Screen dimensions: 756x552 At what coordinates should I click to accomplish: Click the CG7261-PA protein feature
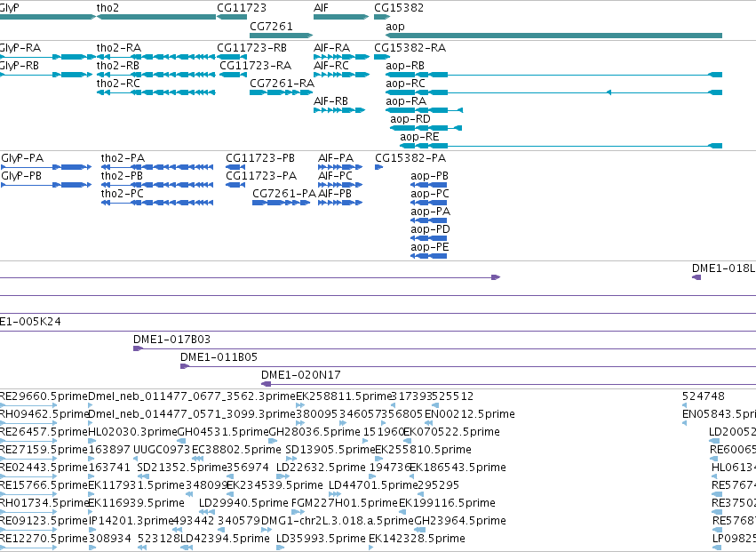tap(281, 204)
